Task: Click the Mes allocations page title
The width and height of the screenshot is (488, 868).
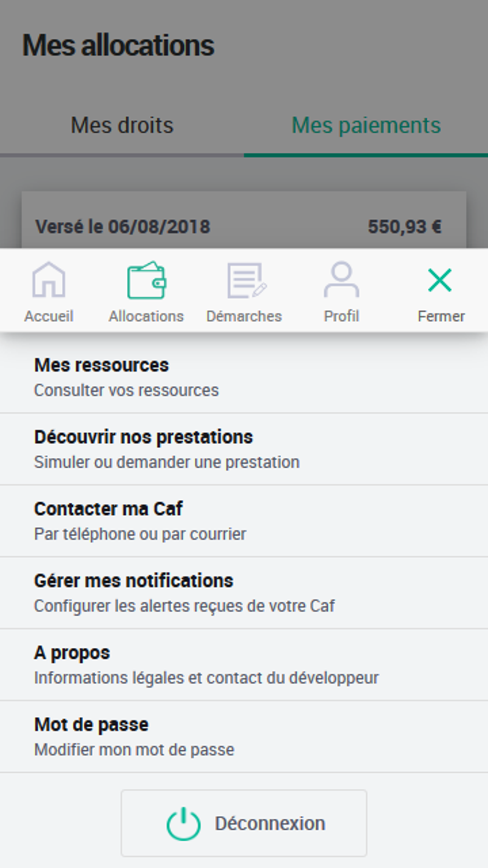Action: (x=118, y=45)
